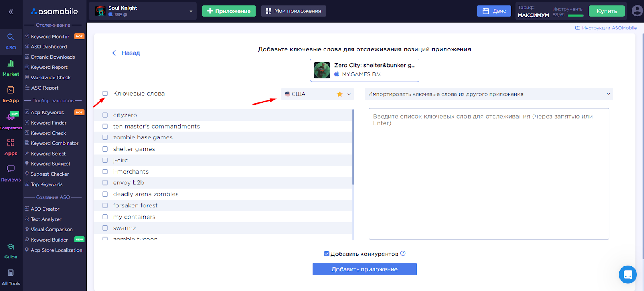Check the deadly arena zombies keyword
Viewport: 644px width, 291px height.
click(105, 194)
